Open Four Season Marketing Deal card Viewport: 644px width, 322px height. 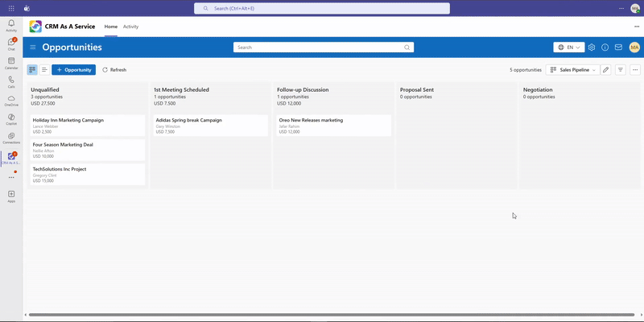[x=88, y=150]
